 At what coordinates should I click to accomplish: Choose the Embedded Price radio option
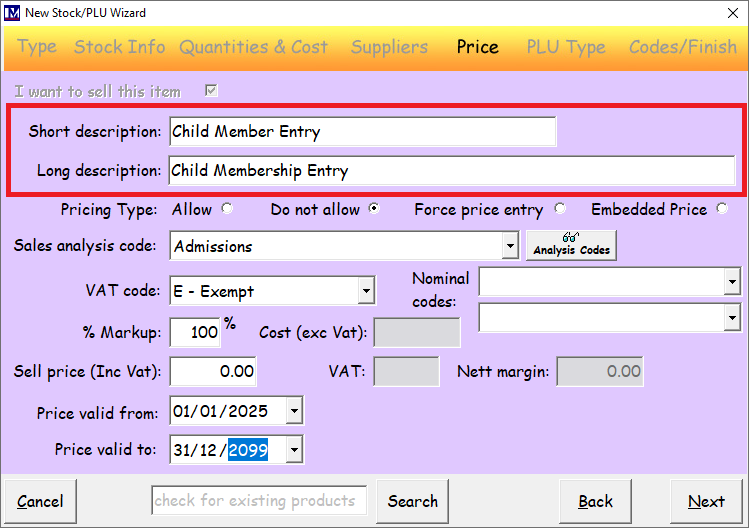click(722, 209)
